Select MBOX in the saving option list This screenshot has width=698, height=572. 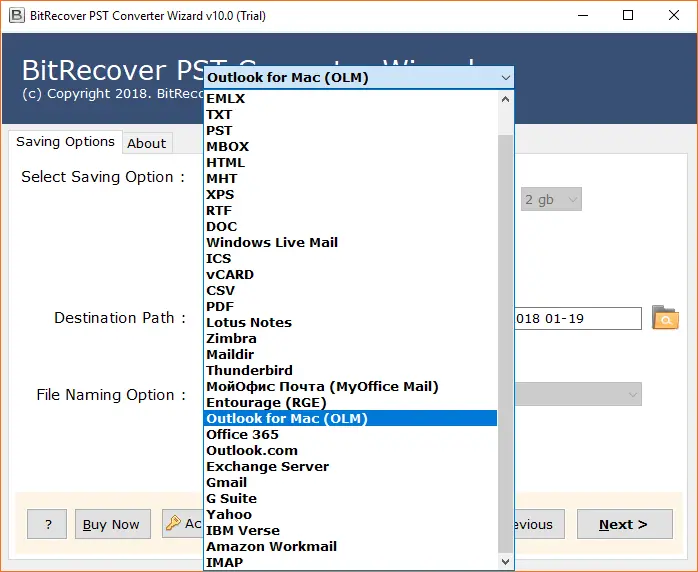tap(350, 146)
